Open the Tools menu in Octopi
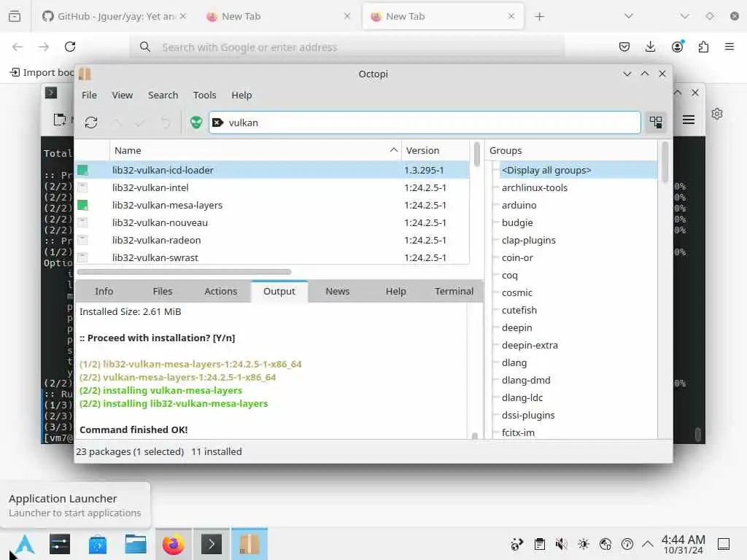Image resolution: width=747 pixels, height=560 pixels. point(204,96)
